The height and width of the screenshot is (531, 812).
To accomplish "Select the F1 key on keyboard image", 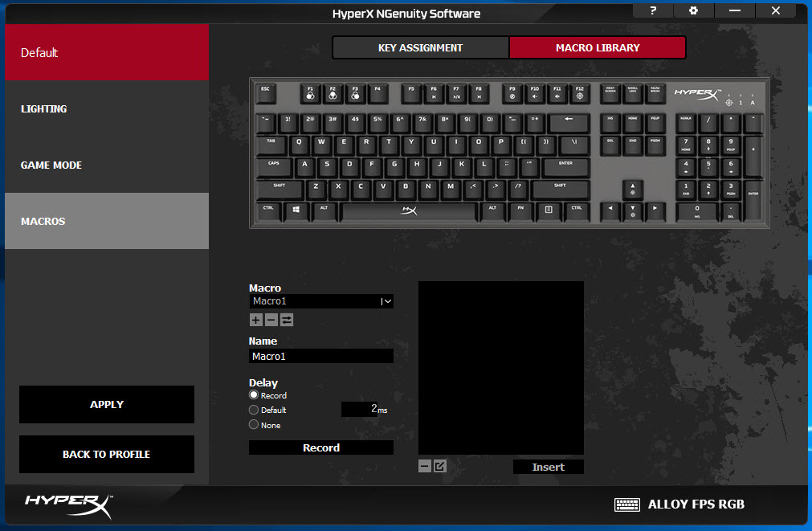I will (x=310, y=94).
